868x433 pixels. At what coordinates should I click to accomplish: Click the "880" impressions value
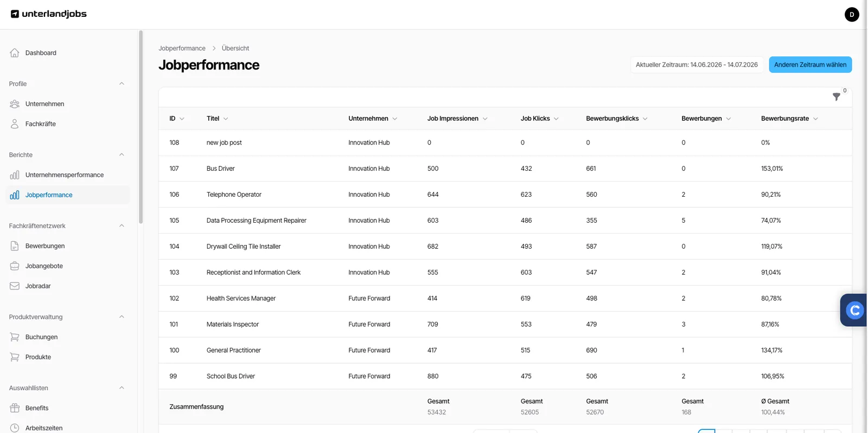point(433,376)
